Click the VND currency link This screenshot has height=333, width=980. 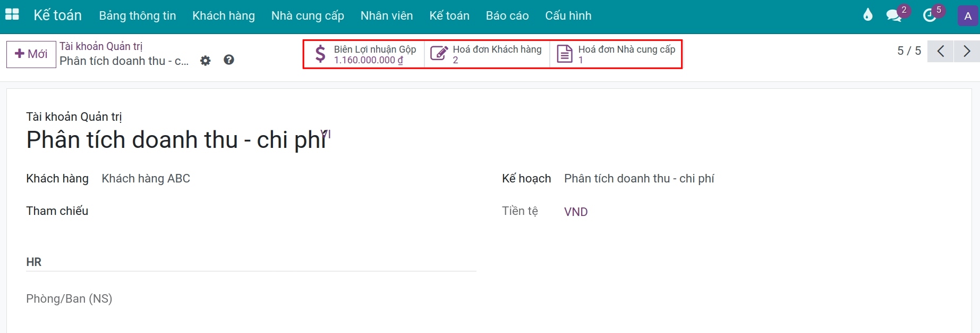576,212
